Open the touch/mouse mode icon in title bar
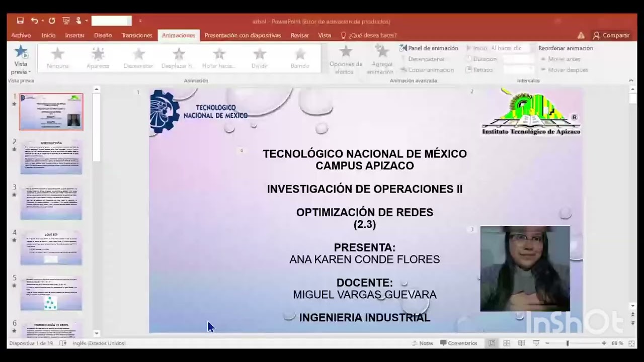 (78, 21)
